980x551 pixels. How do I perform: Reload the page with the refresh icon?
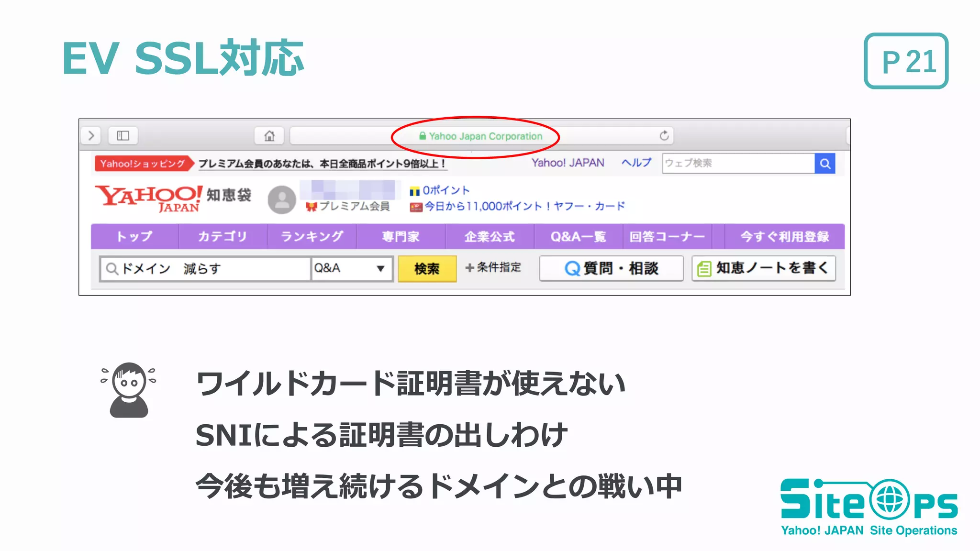pos(664,136)
